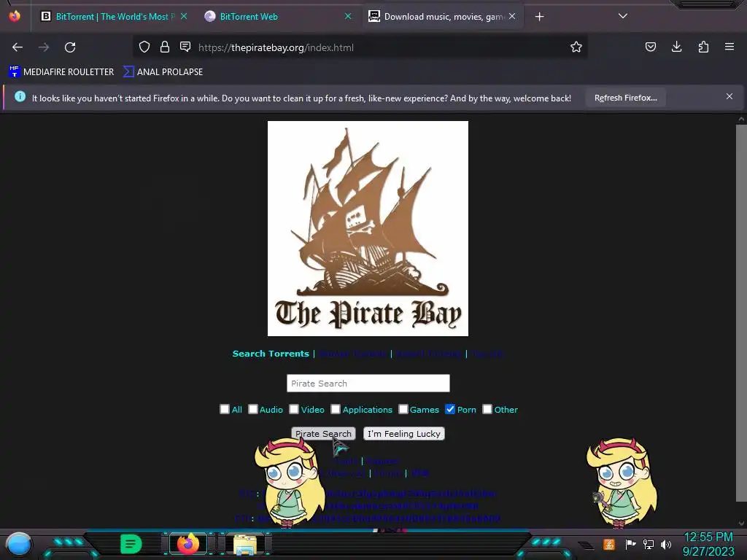Open the Firefox hamburger application menu
Viewport: 747px width, 560px height.
click(x=729, y=47)
